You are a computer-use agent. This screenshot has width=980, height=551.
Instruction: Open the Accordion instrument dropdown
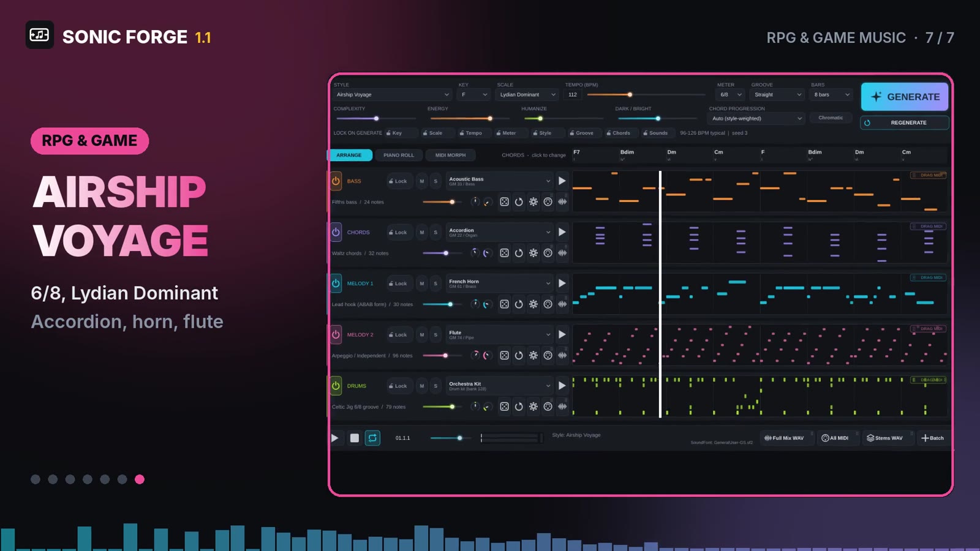(x=499, y=233)
